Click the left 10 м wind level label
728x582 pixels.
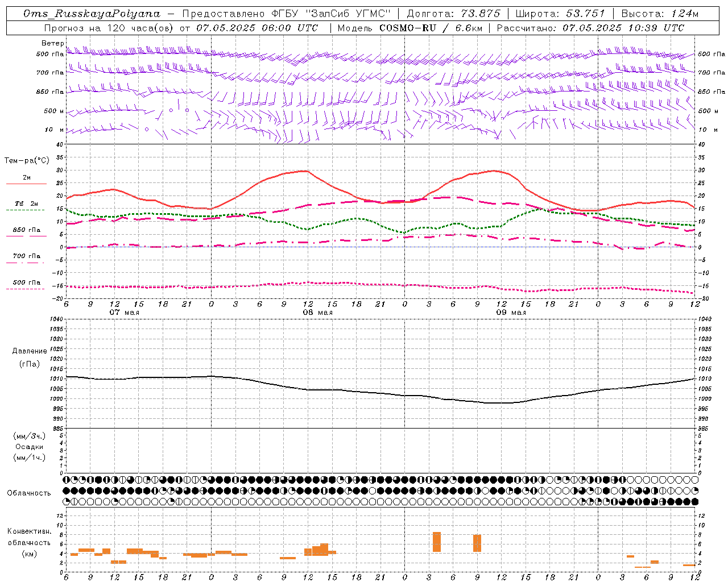click(55, 130)
